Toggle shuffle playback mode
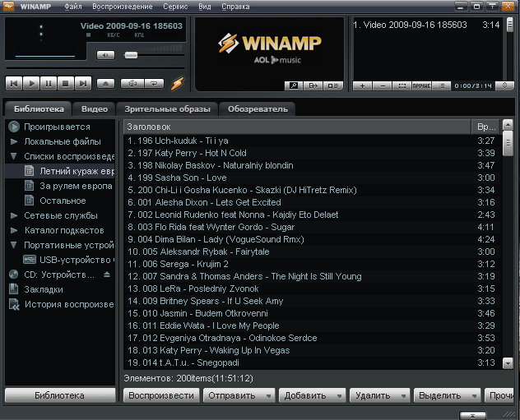Screen dimensions: 520x420 click(132, 84)
